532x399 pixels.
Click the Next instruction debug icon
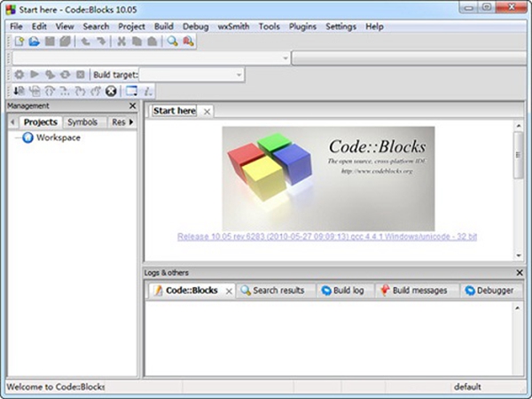coord(65,90)
